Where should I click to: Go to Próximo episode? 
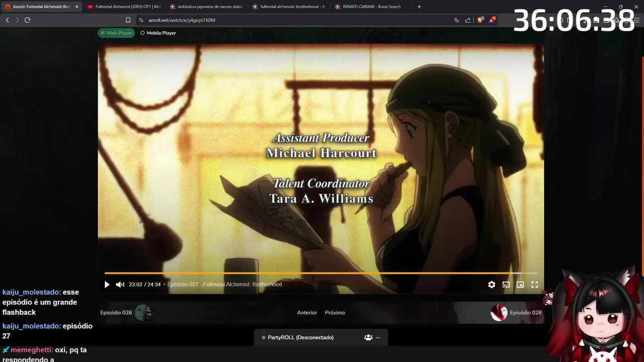335,313
